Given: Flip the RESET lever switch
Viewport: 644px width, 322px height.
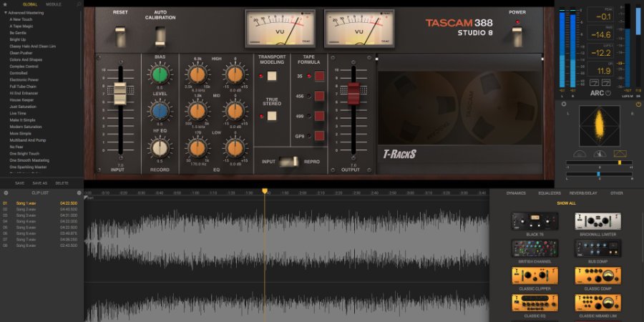Looking at the screenshot, I should pyautogui.click(x=120, y=37).
